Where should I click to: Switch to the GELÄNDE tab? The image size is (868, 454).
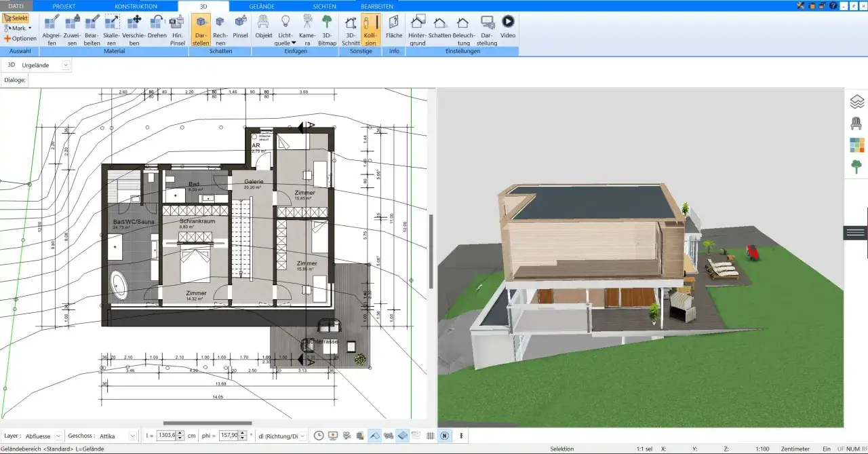click(262, 6)
